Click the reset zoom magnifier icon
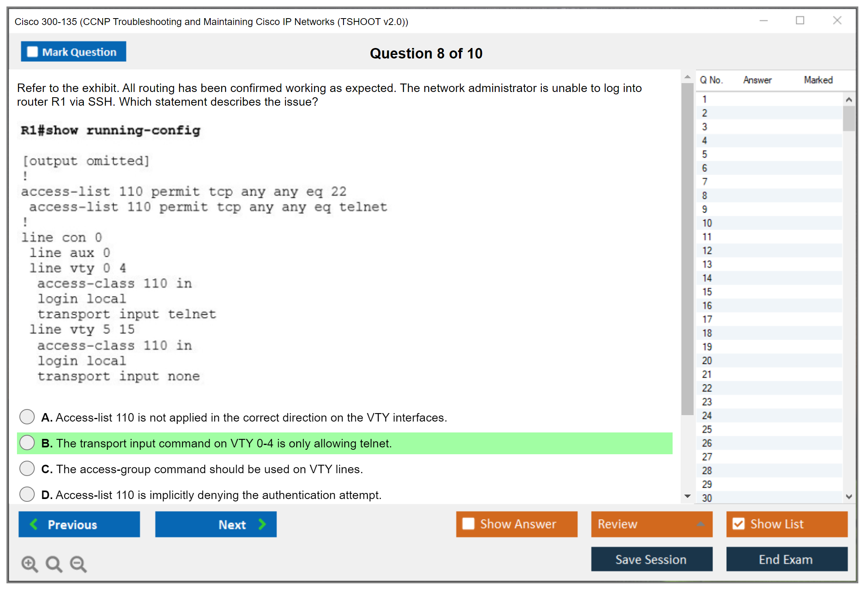Image resolution: width=868 pixels, height=593 pixels. click(x=54, y=564)
